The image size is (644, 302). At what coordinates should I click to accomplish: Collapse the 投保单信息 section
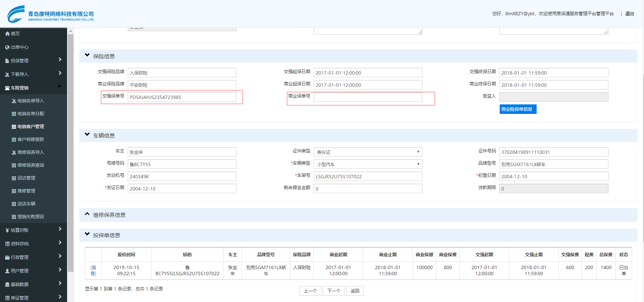point(87,234)
